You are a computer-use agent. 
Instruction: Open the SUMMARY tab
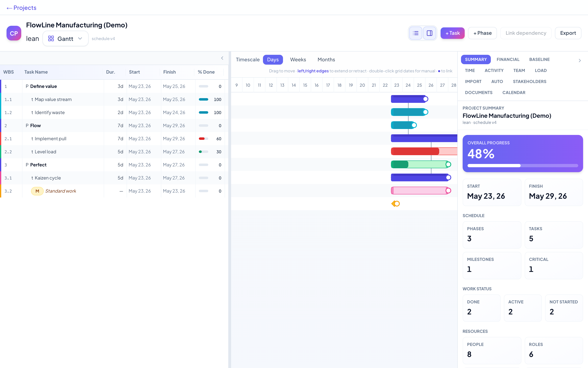[476, 59]
